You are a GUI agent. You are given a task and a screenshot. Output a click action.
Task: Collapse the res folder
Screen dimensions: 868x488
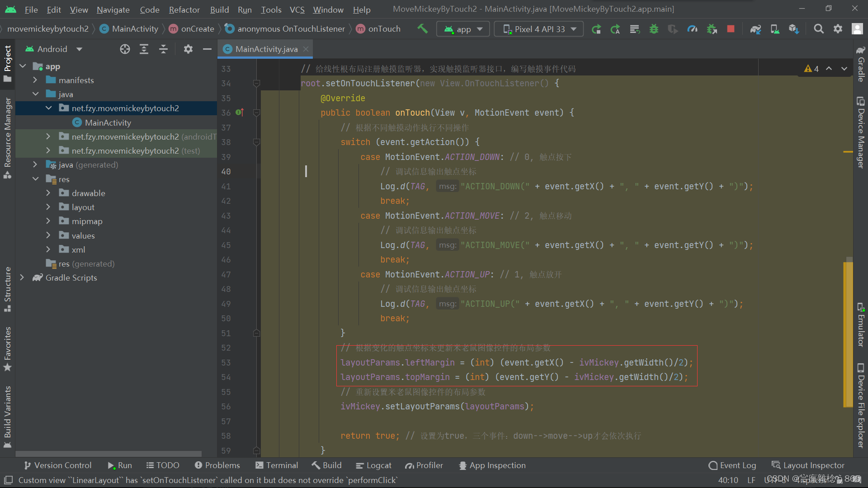(x=36, y=179)
